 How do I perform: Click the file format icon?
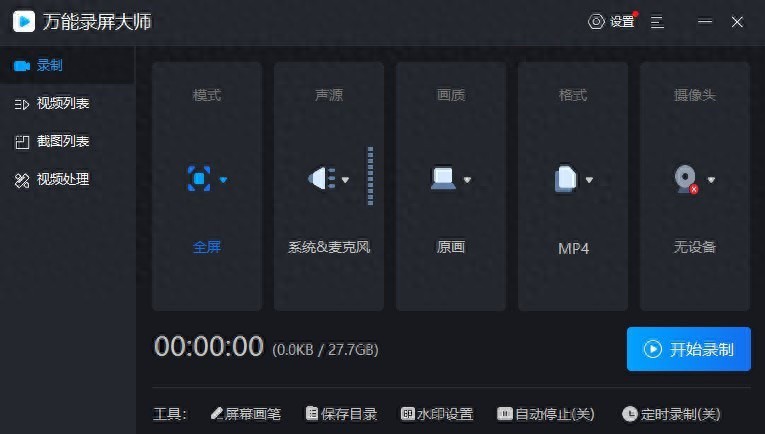(565, 179)
